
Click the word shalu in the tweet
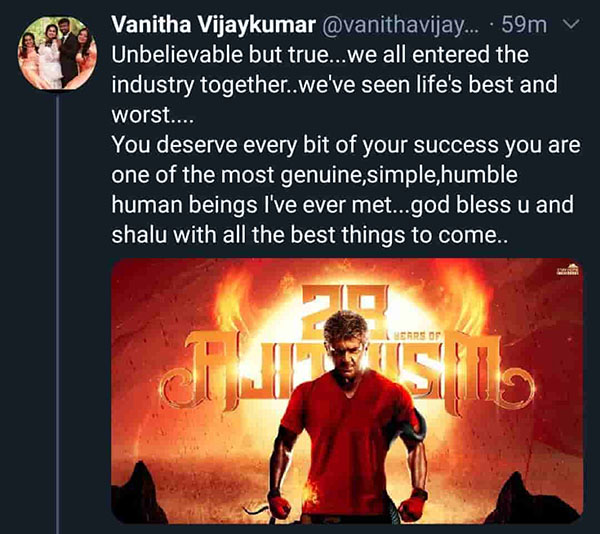click(x=139, y=234)
